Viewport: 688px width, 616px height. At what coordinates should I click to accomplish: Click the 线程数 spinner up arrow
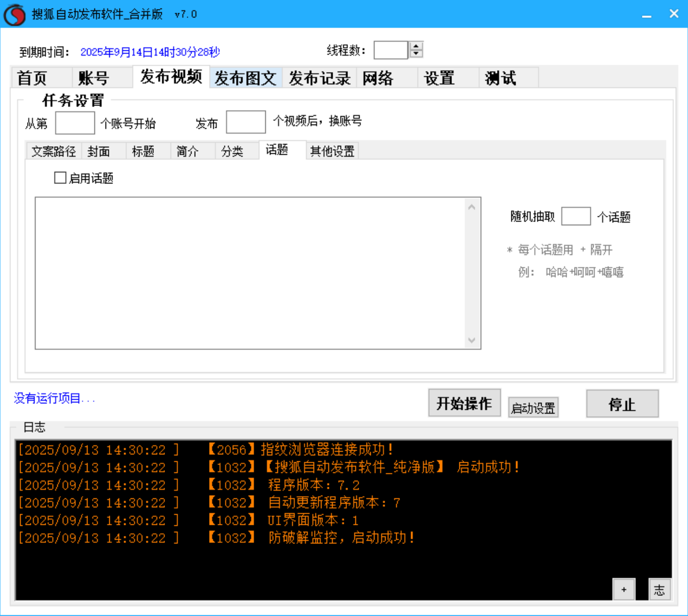pos(416,46)
